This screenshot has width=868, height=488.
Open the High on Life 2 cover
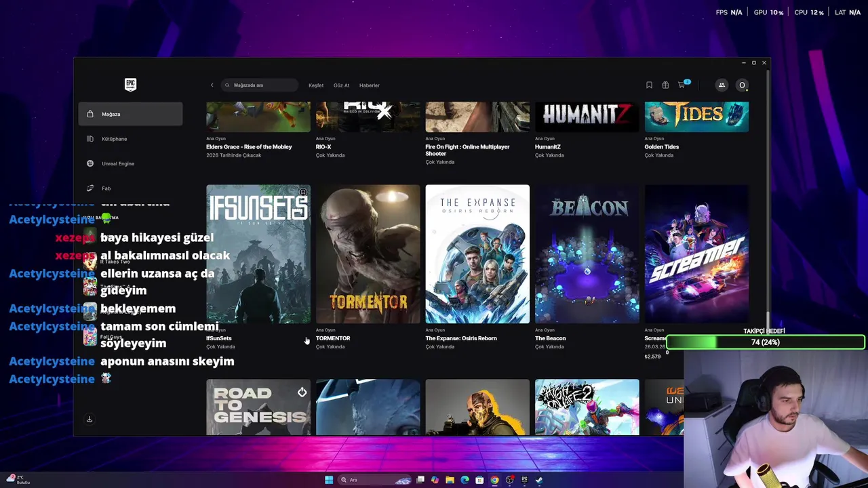pyautogui.click(x=587, y=407)
